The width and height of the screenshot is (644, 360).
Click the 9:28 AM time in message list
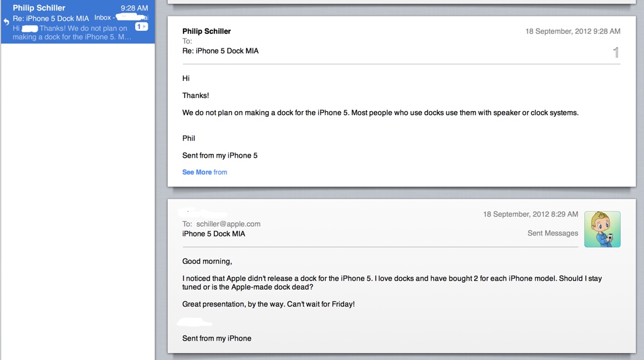click(x=134, y=8)
